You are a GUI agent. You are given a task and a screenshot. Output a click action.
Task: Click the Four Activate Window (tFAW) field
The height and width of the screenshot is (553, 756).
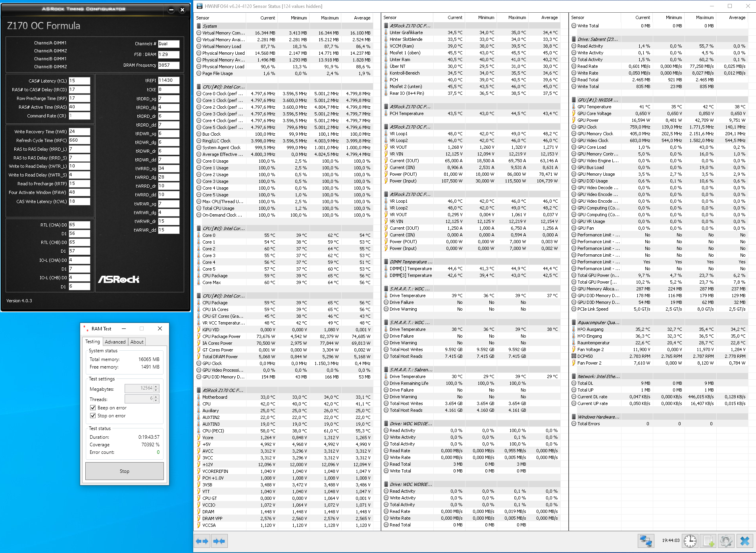click(79, 192)
